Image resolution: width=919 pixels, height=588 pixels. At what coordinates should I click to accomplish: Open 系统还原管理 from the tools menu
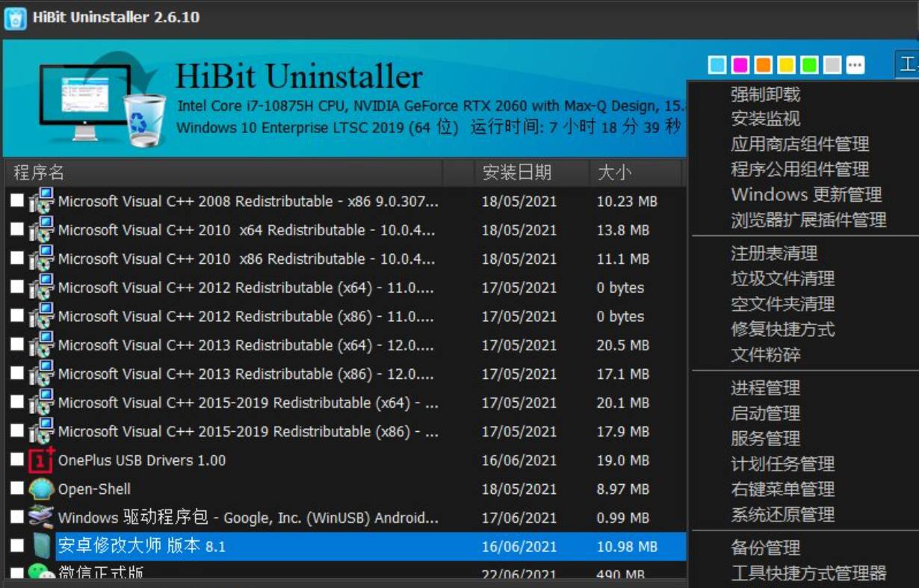[x=782, y=515]
